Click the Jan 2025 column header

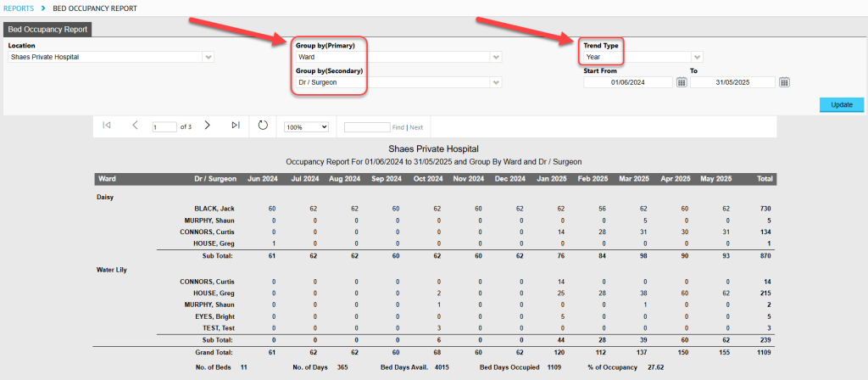(x=551, y=179)
